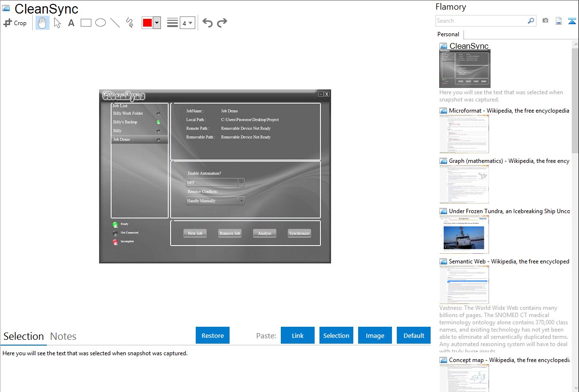Viewport: 579px width, 392px height.
Task: Pick the text annotation tool
Action: (x=71, y=23)
